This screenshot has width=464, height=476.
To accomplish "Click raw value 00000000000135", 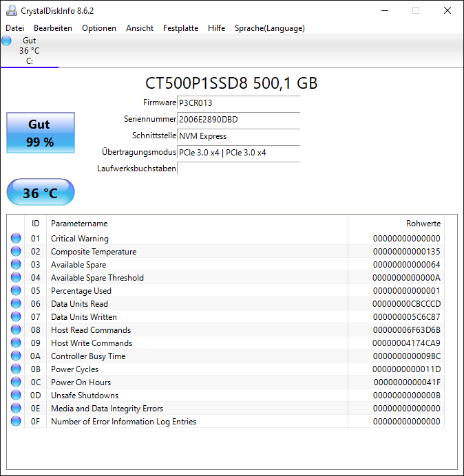I will click(x=407, y=252).
